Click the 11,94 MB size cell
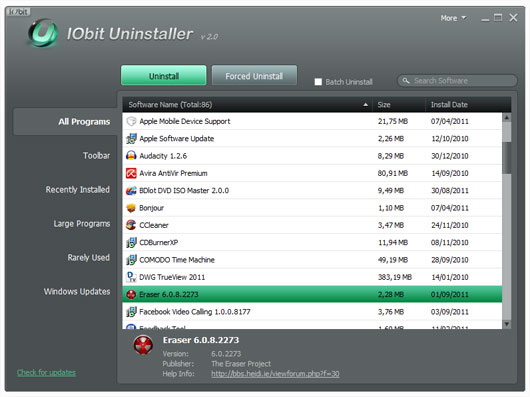 click(393, 243)
